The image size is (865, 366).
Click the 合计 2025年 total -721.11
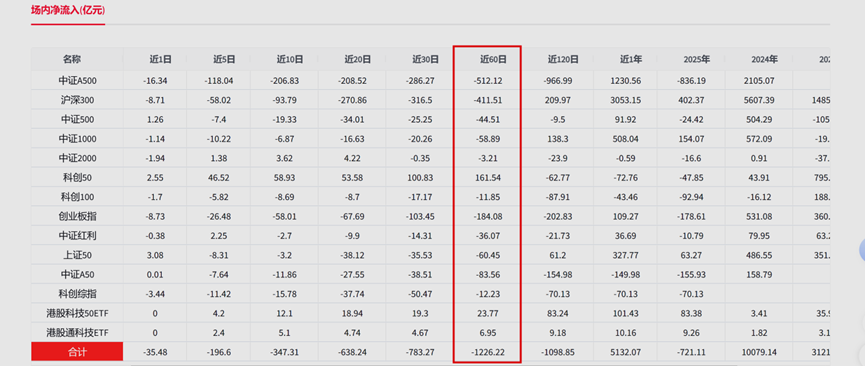[691, 352]
